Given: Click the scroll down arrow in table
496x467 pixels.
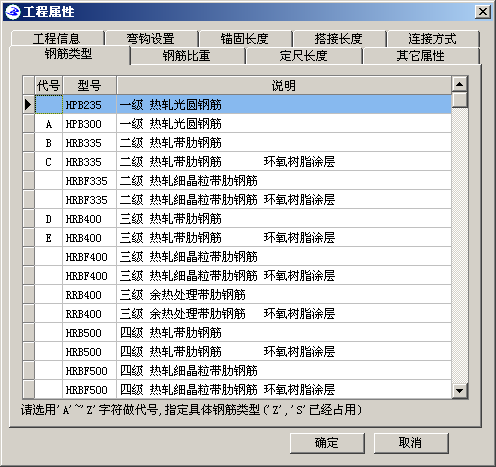Looking at the screenshot, I should click(460, 390).
